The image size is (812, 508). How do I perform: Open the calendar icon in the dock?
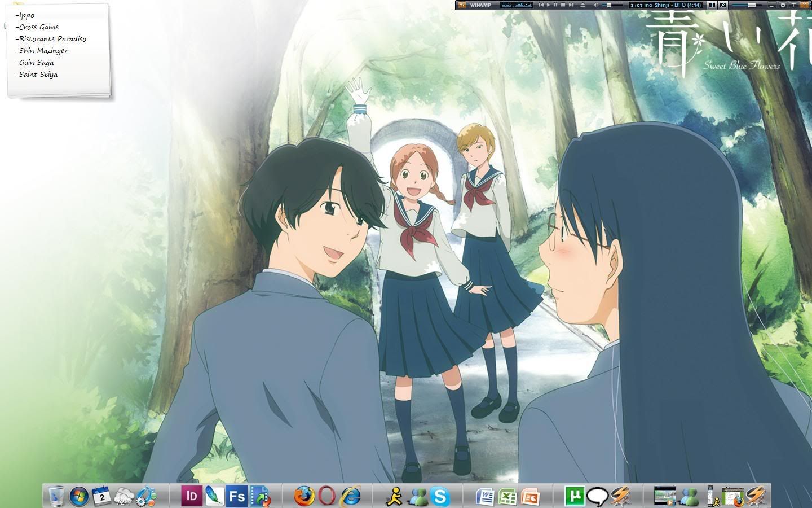click(101, 496)
